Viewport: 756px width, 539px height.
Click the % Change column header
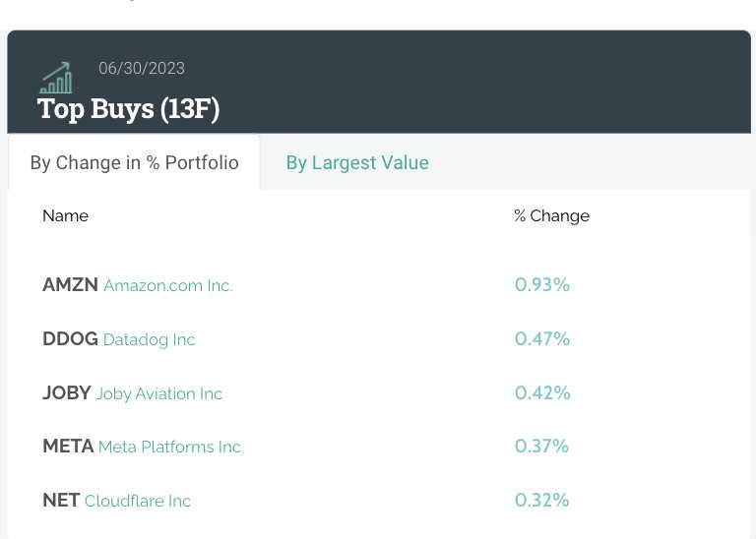pyautogui.click(x=551, y=215)
